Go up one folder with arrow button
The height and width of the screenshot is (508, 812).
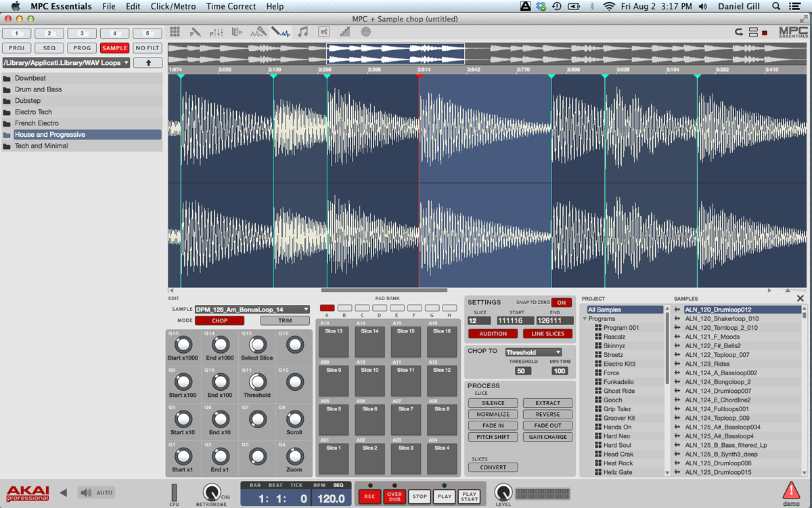click(148, 62)
